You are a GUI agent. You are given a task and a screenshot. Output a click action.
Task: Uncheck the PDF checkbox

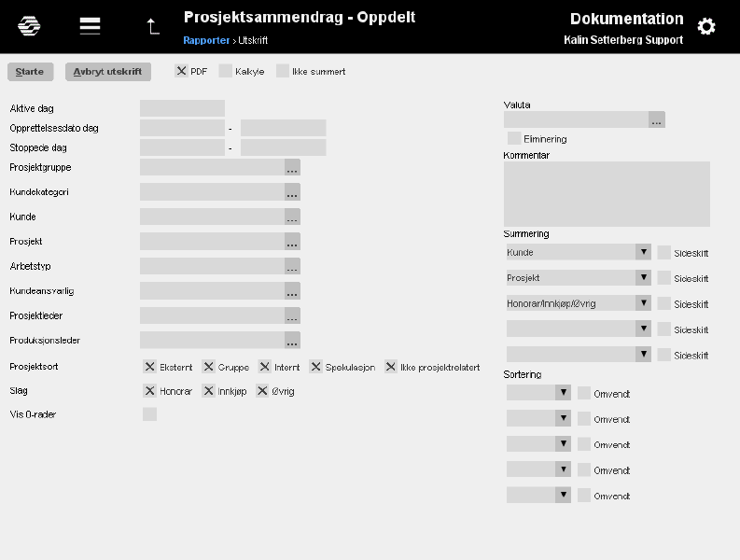pyautogui.click(x=181, y=71)
